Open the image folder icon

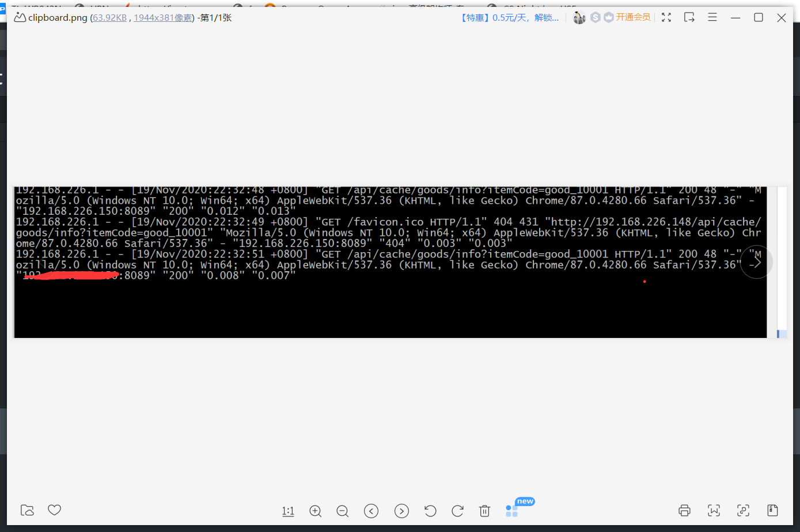click(27, 510)
